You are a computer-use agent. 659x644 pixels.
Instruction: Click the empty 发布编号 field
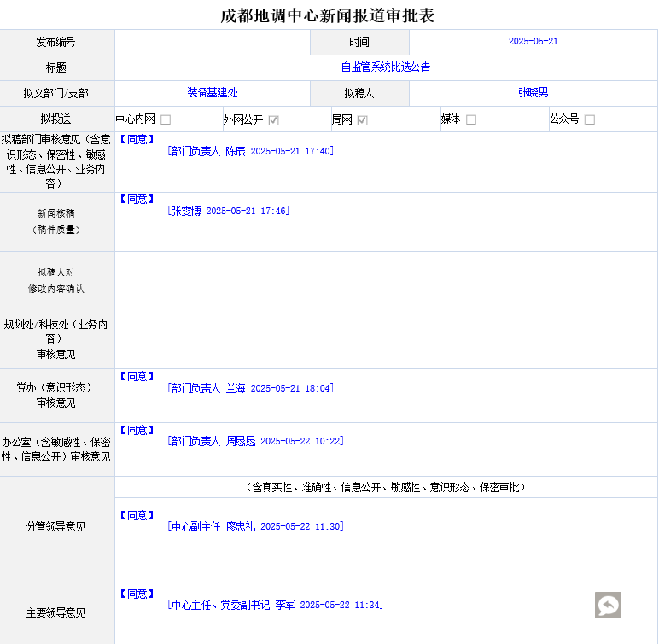coord(213,42)
